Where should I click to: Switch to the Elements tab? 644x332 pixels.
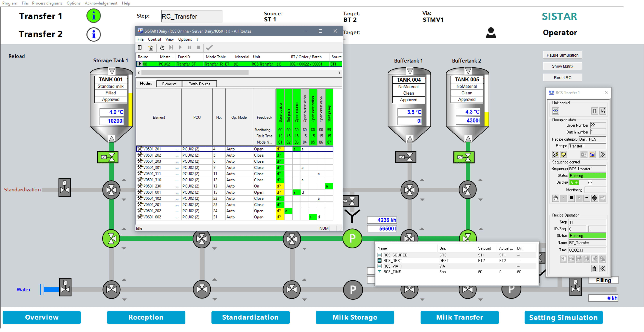tap(169, 84)
